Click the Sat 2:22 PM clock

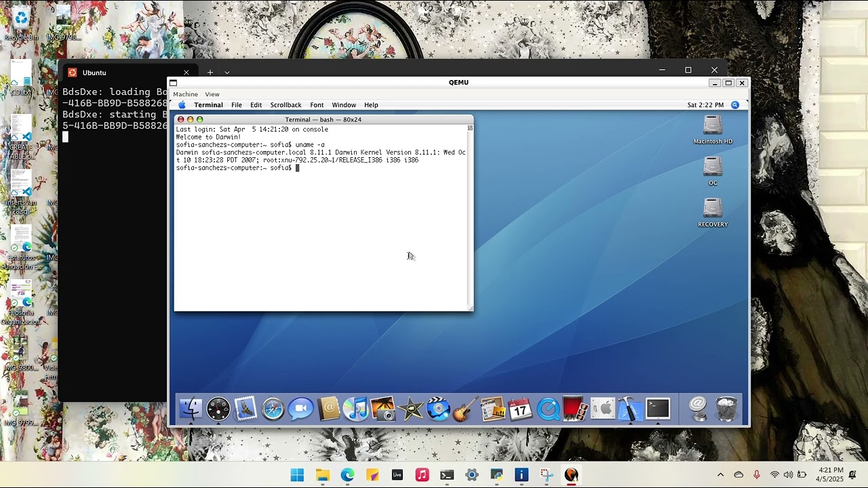[705, 105]
